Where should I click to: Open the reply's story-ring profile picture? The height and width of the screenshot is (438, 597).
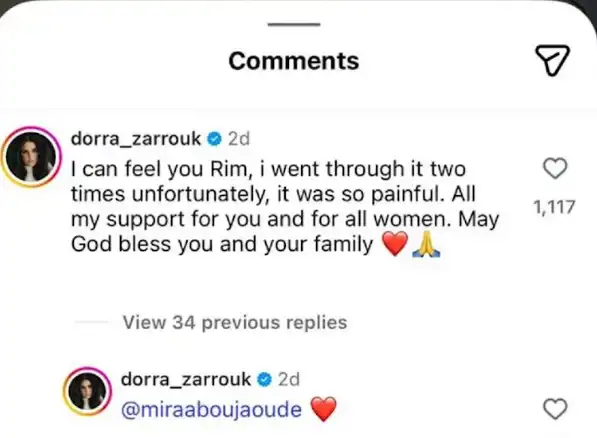(x=88, y=392)
